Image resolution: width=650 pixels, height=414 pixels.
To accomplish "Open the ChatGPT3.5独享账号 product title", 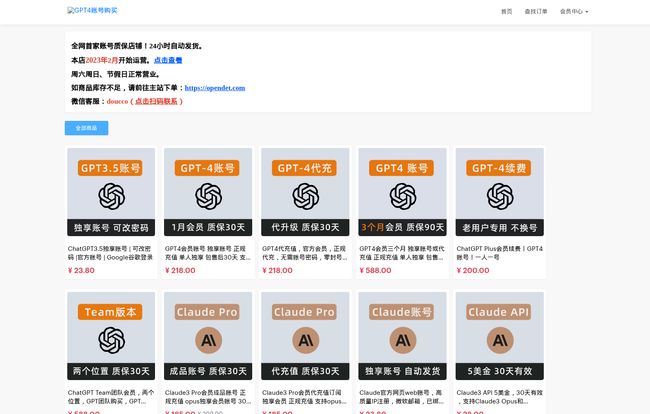I will tap(110, 253).
